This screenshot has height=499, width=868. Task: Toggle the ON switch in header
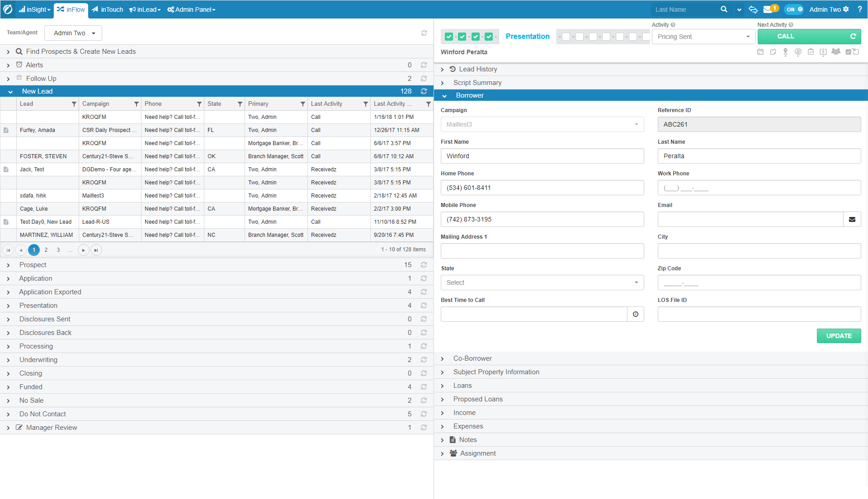[794, 9]
